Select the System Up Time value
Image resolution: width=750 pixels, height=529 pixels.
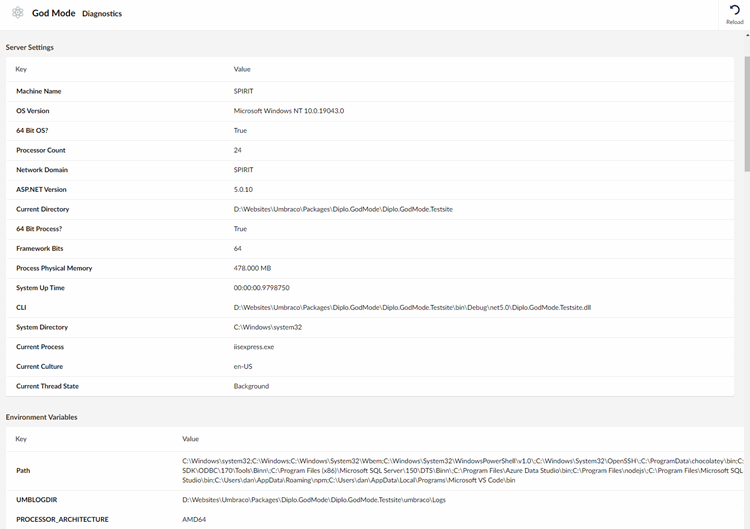pos(261,288)
